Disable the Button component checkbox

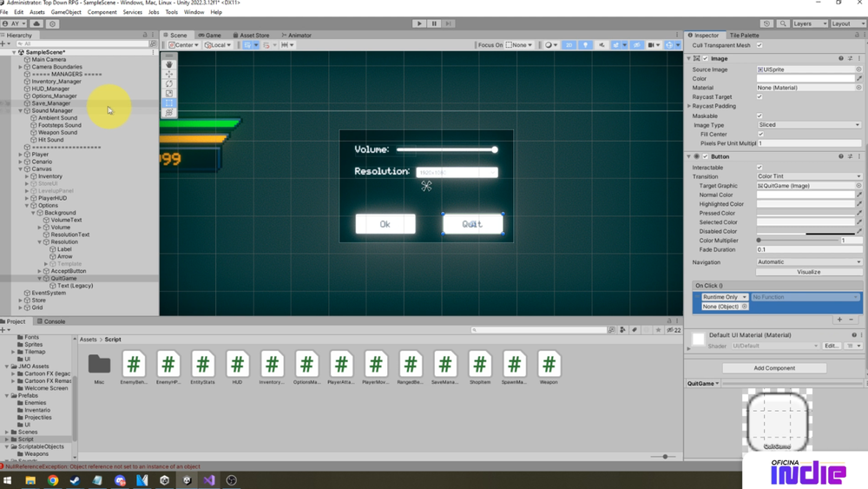tap(705, 156)
